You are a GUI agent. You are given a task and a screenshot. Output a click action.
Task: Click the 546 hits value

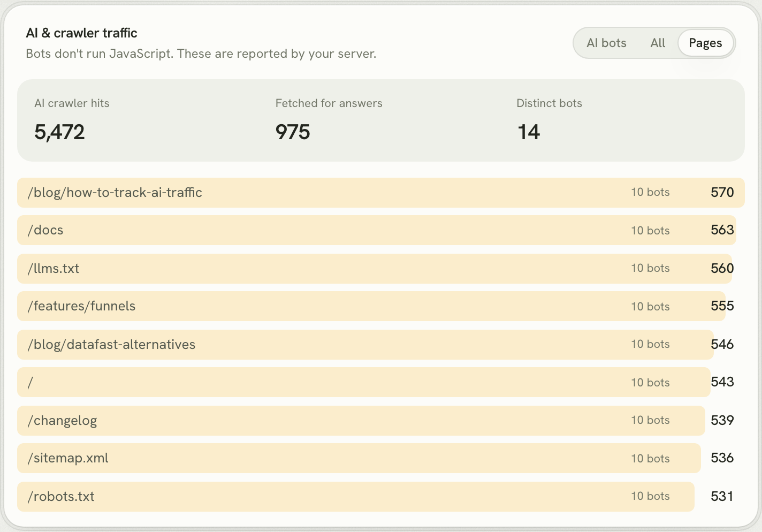click(x=722, y=345)
